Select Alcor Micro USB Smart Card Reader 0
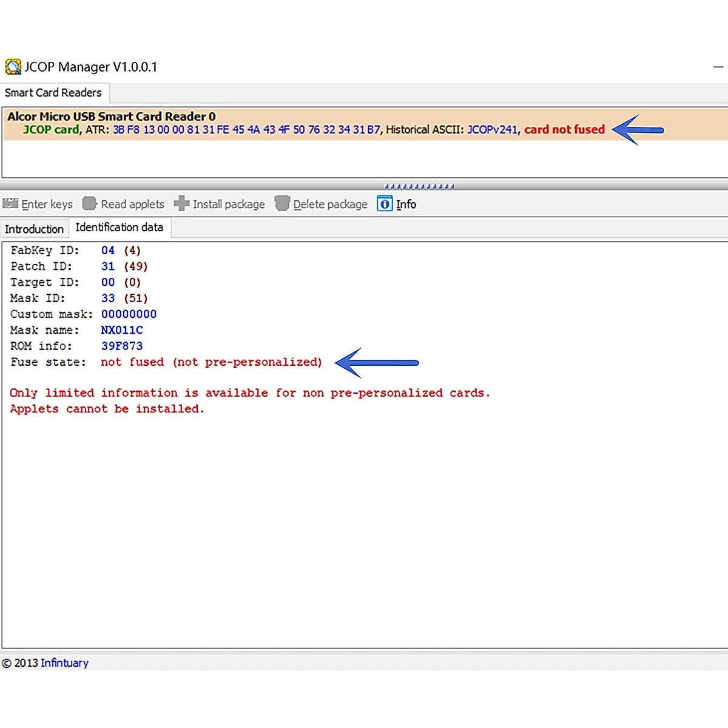 tap(112, 116)
